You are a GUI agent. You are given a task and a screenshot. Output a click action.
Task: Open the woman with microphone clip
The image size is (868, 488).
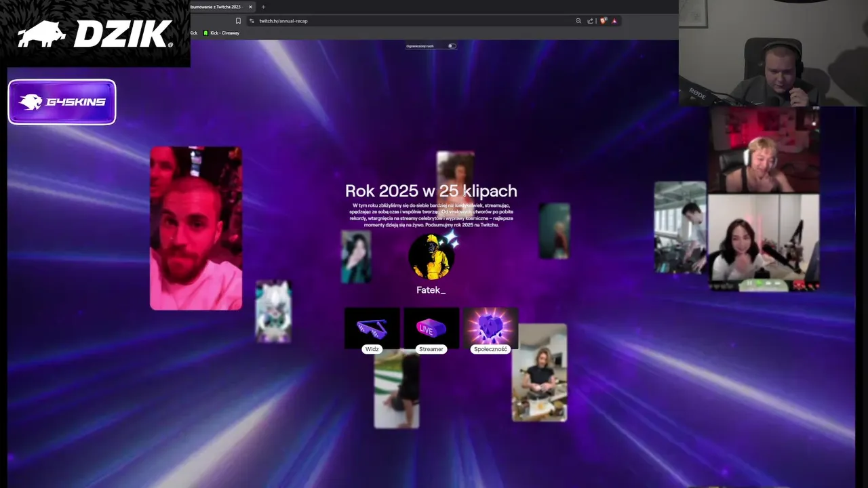pyautogui.click(x=764, y=243)
